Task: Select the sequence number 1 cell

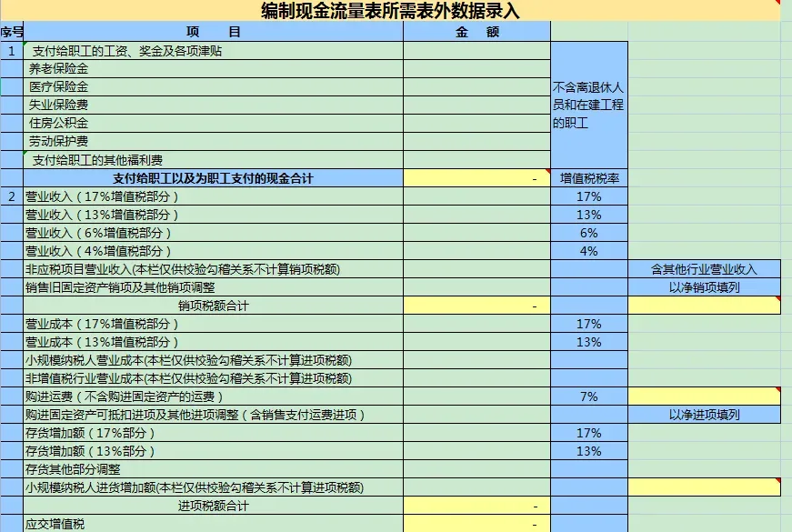Action: (x=12, y=51)
